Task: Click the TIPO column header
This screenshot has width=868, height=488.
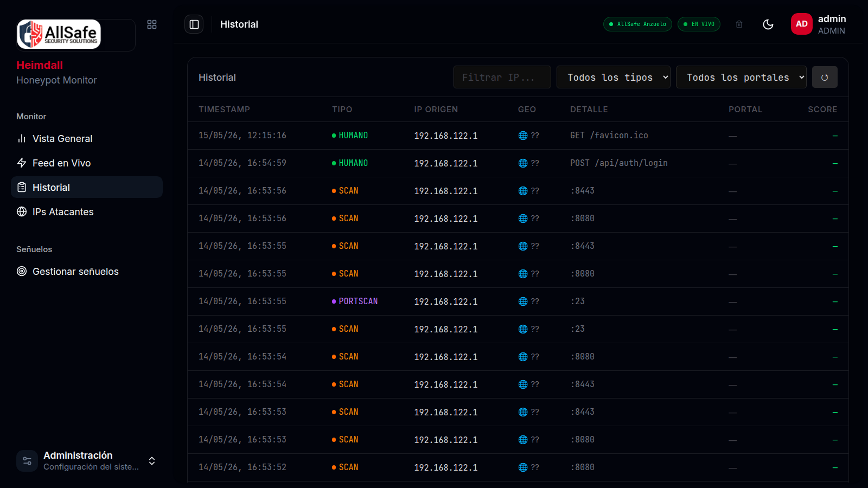Action: pyautogui.click(x=342, y=110)
